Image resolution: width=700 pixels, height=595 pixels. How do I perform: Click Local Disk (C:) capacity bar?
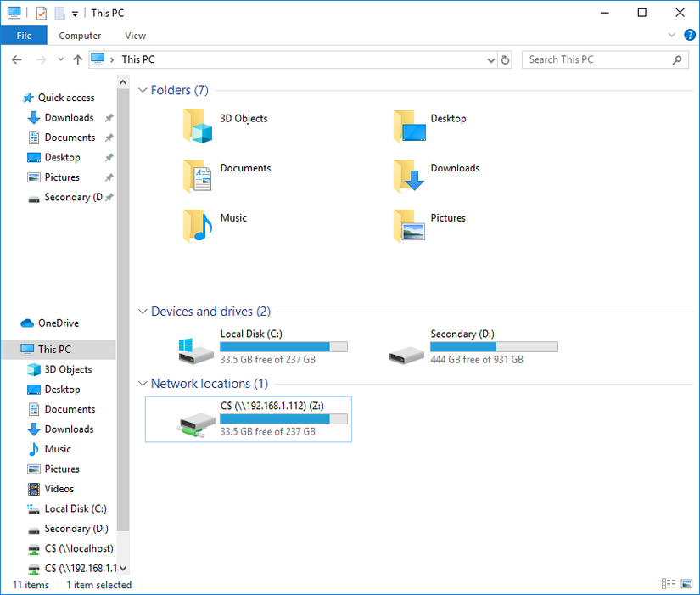click(283, 346)
